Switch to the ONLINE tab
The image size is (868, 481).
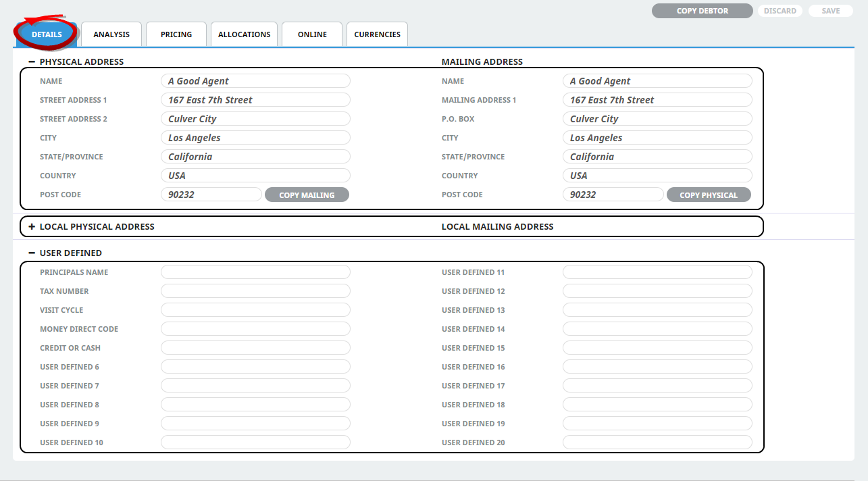(x=311, y=34)
